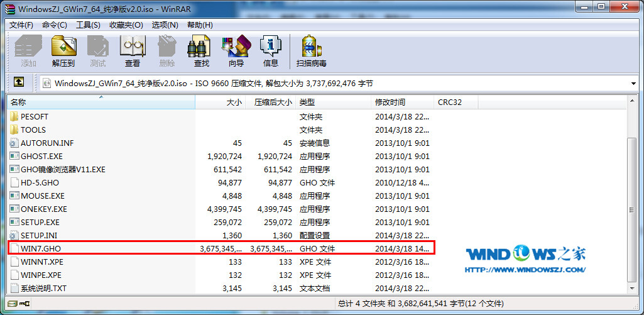
Task: Click the Find (查找) binoculars icon
Action: pos(201,52)
